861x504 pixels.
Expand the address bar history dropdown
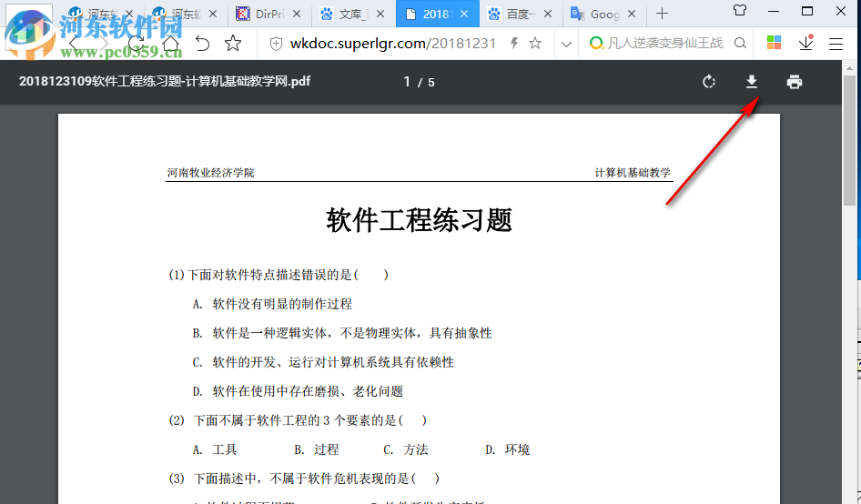pos(566,44)
